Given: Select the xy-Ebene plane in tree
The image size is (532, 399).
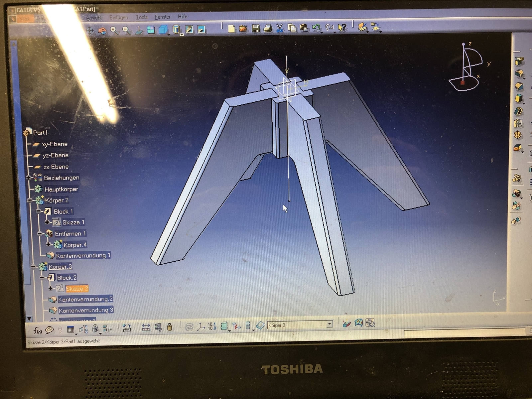Looking at the screenshot, I should tap(55, 144).
